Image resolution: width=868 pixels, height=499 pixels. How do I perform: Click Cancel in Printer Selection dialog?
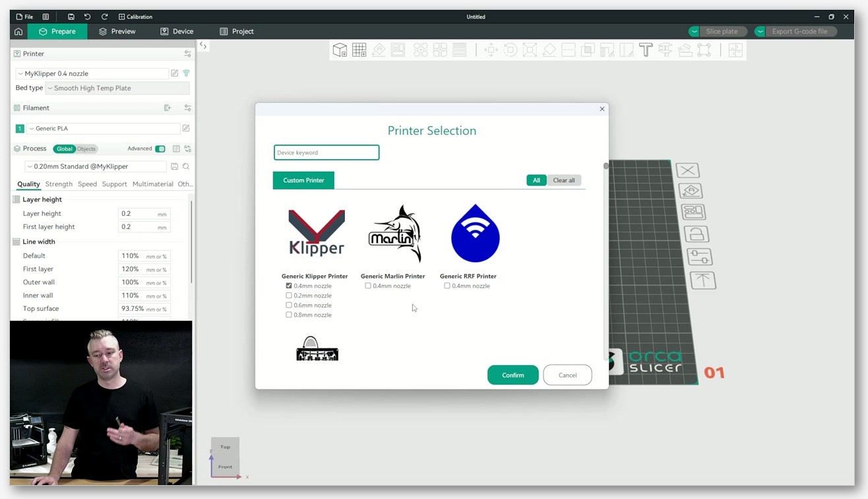click(567, 375)
